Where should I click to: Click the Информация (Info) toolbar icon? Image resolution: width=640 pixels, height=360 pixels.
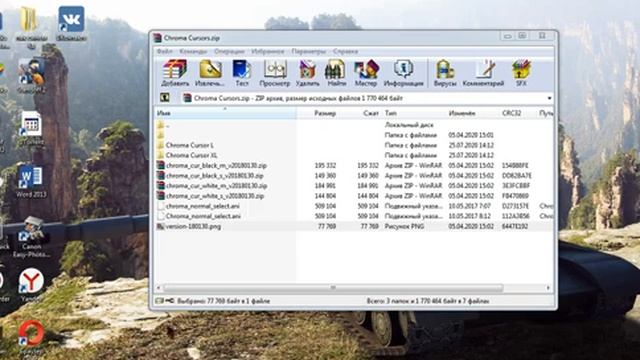click(403, 73)
